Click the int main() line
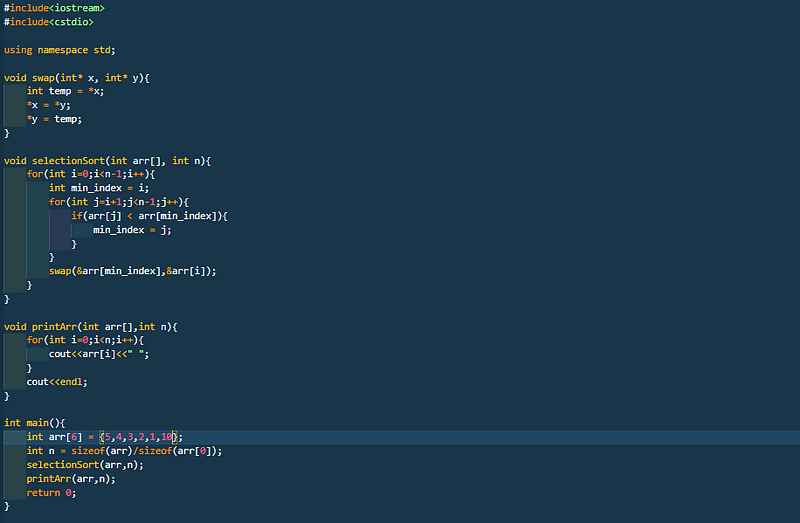 pyautogui.click(x=35, y=423)
